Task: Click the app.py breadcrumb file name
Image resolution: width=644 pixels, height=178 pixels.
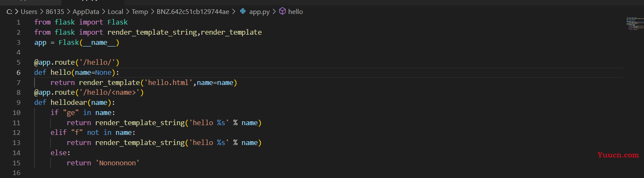Action: 259,11
